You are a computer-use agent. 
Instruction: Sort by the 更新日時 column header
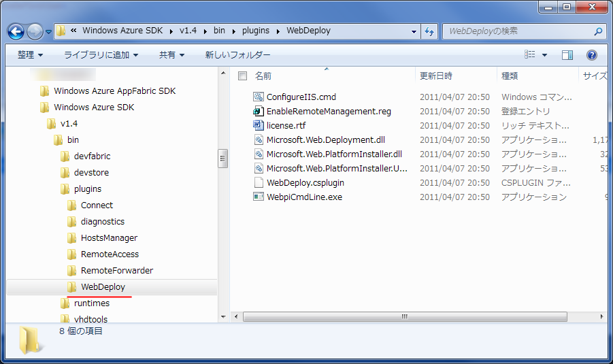(x=436, y=76)
